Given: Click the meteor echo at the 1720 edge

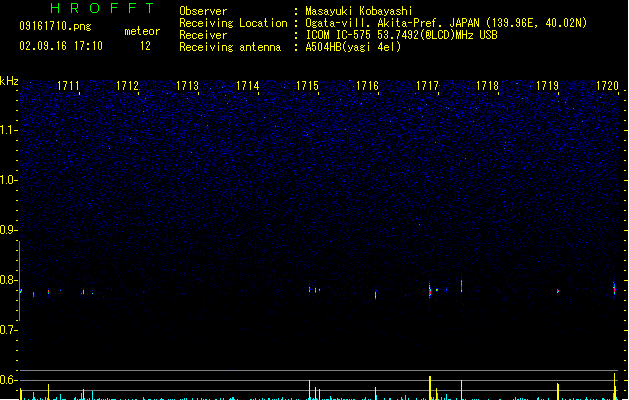Looking at the screenshot, I should click(x=614, y=288).
